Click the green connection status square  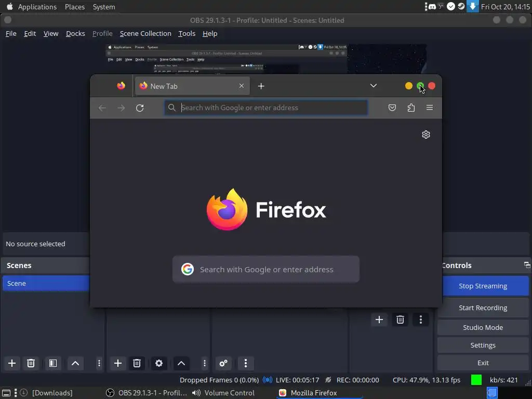pyautogui.click(x=476, y=380)
